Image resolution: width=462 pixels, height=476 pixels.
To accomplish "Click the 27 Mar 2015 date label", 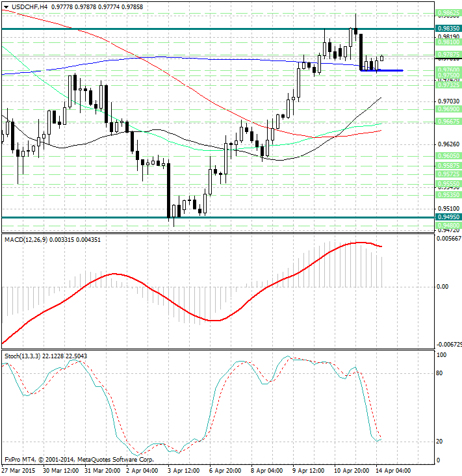I will (x=18, y=469).
